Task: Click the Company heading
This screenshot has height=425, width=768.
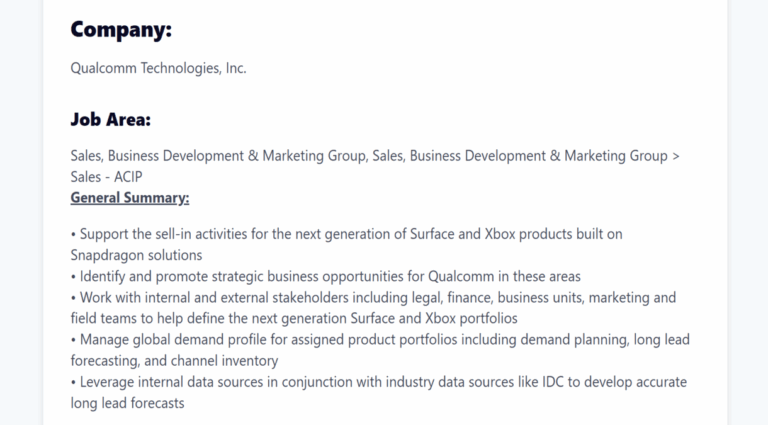Action: click(x=121, y=29)
